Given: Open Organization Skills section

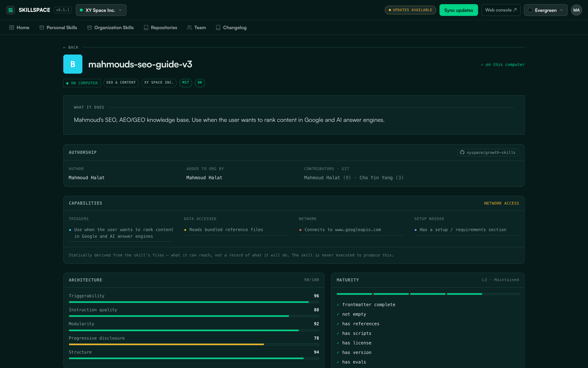Looking at the screenshot, I should (111, 28).
